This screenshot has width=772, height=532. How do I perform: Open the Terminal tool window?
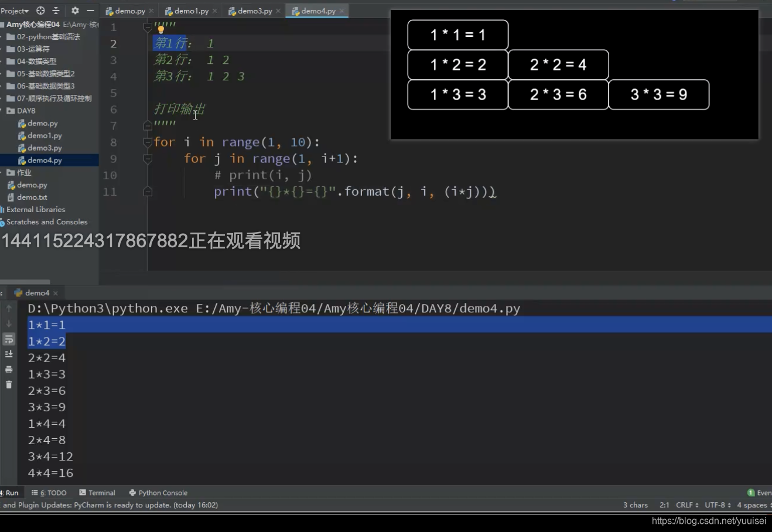click(97, 493)
